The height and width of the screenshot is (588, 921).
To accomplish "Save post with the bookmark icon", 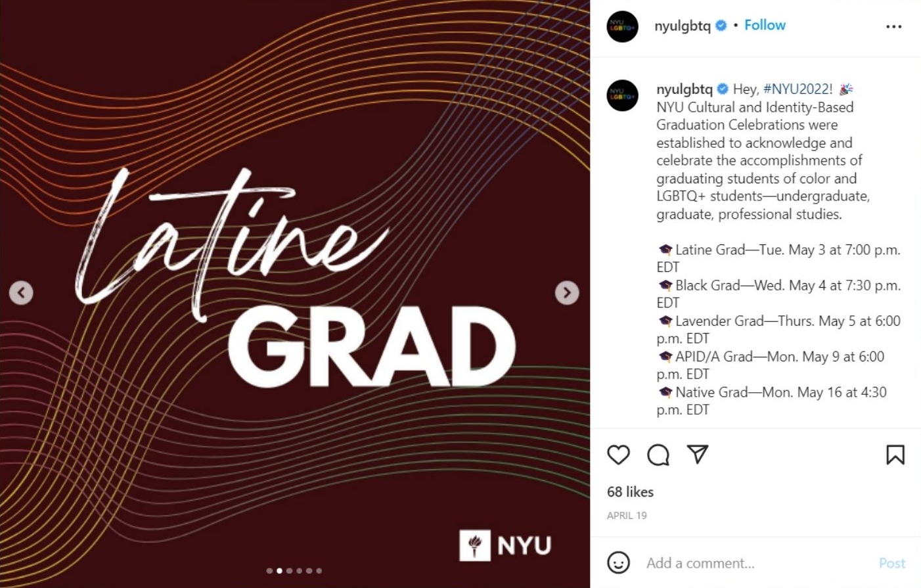I will coord(895,455).
